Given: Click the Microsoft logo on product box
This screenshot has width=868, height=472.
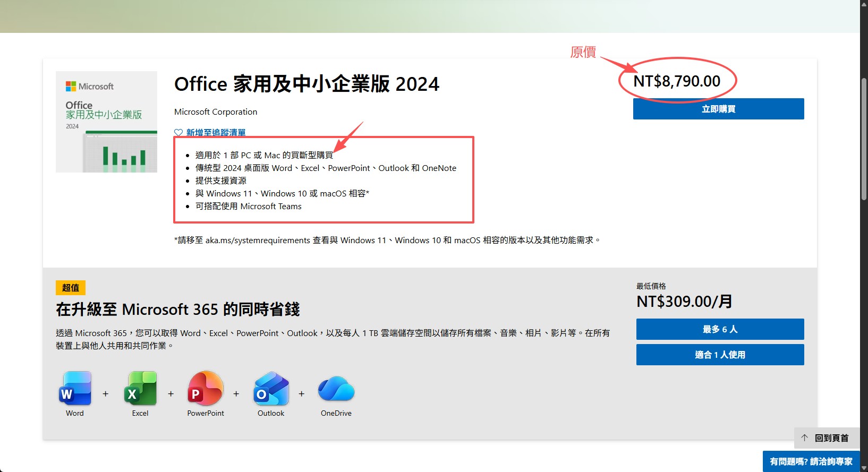Looking at the screenshot, I should pos(90,86).
